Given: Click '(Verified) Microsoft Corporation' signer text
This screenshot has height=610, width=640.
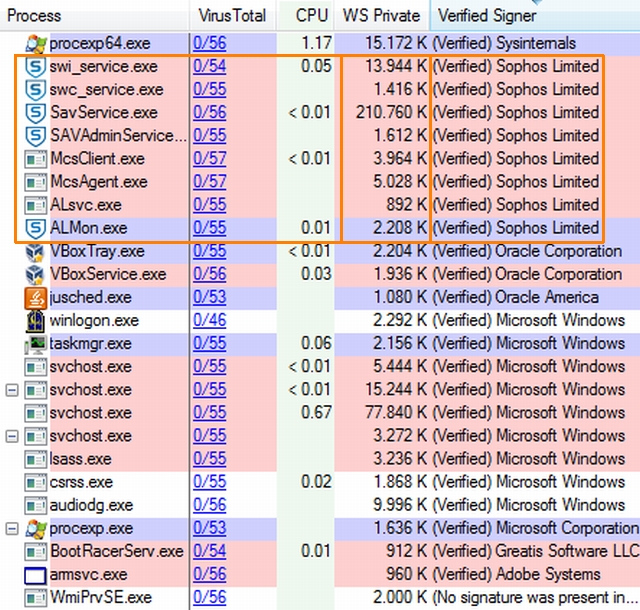Looking at the screenshot, I should [535, 528].
